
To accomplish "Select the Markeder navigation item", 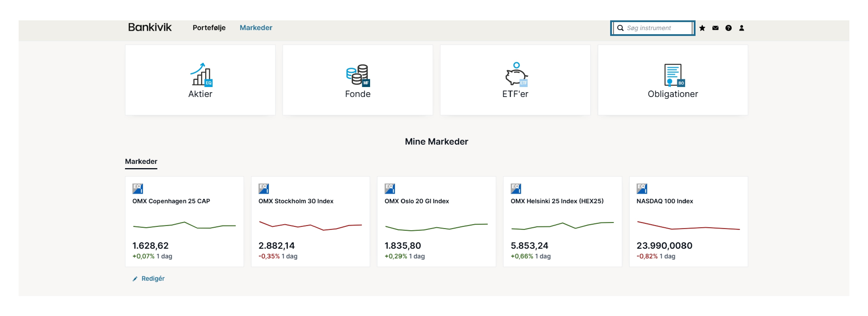I will click(256, 27).
